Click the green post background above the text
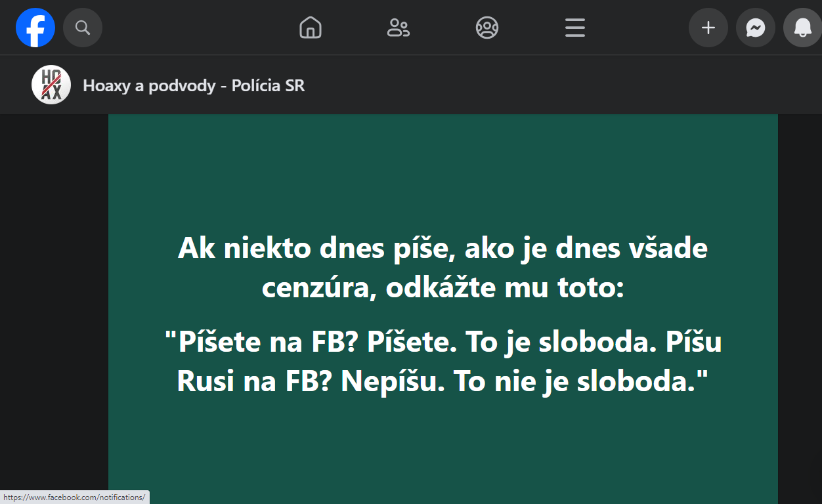This screenshot has width=822, height=504. point(443,171)
